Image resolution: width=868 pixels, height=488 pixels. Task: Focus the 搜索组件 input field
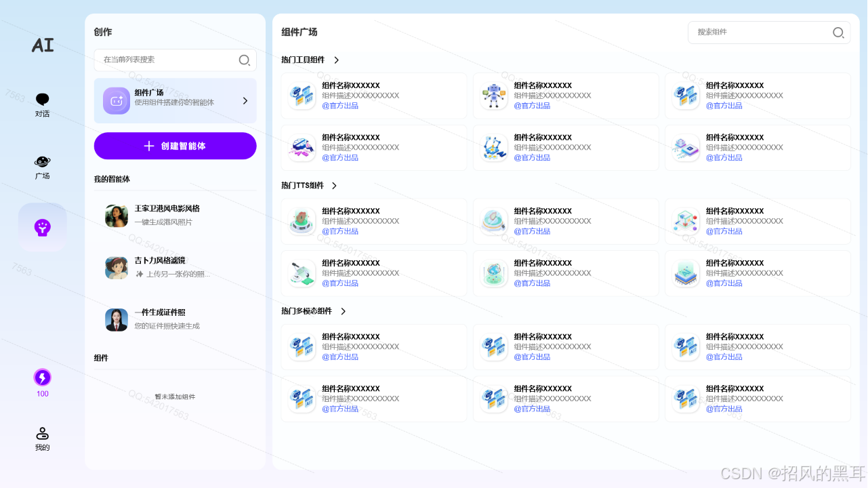click(769, 33)
